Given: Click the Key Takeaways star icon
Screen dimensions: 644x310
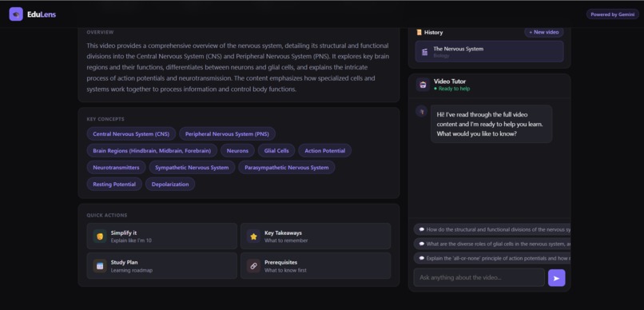Looking at the screenshot, I should [253, 236].
